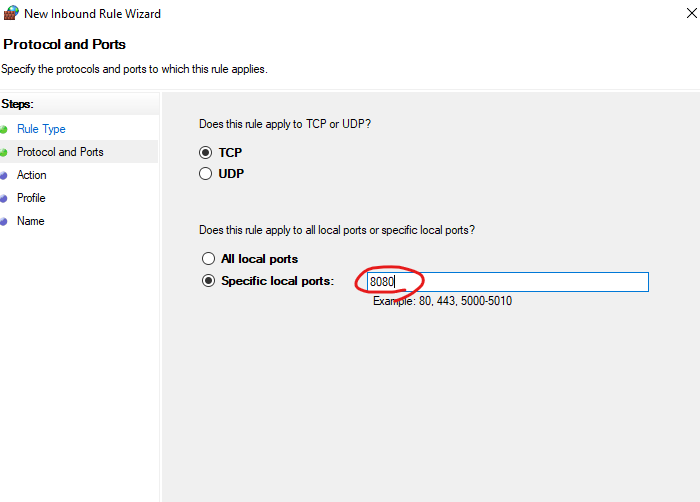Click the Name step in sidebar
The width and height of the screenshot is (700, 502).
30,221
